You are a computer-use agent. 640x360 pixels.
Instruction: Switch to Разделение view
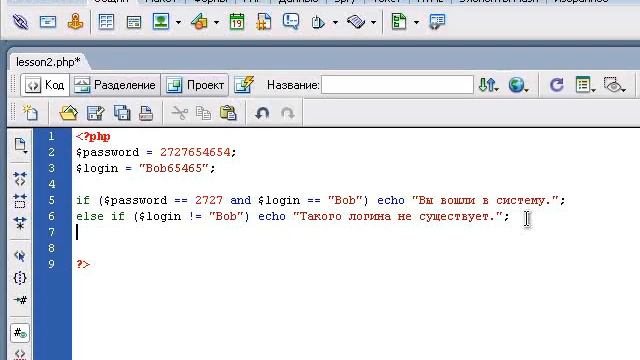116,85
